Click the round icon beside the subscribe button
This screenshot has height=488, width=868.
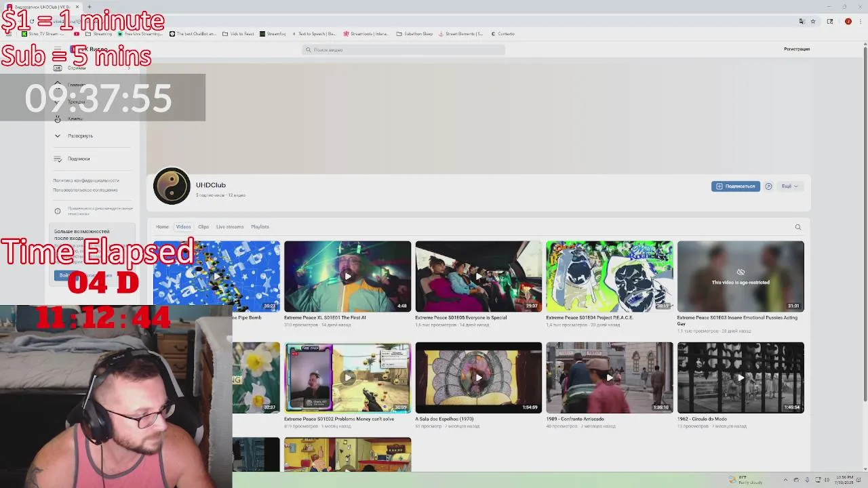click(768, 186)
